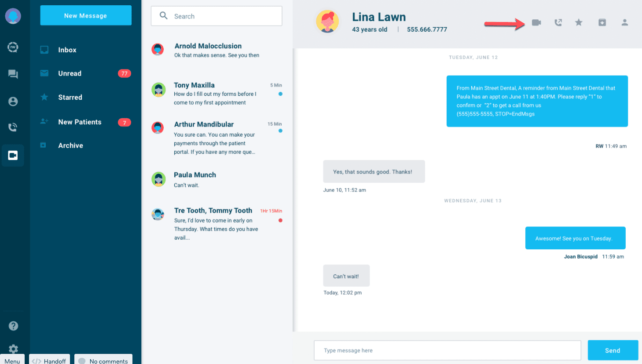Click the Search conversations field
Image resolution: width=642 pixels, height=364 pixels.
tap(216, 16)
